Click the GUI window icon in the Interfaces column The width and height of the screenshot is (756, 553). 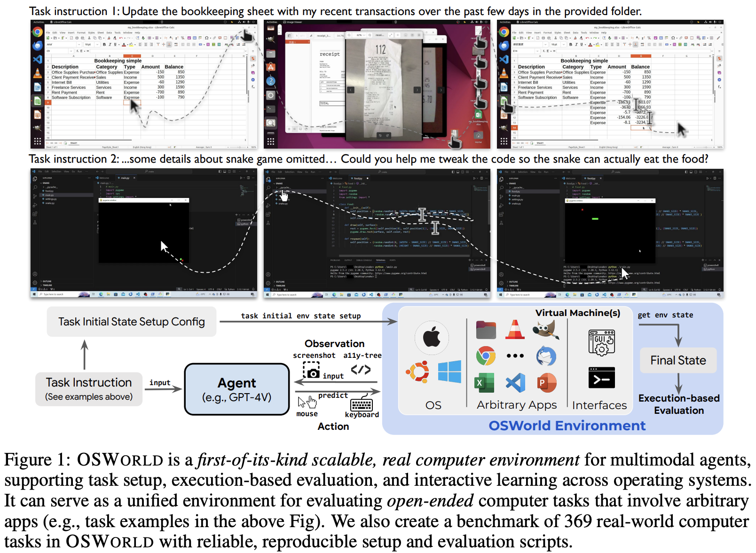click(601, 342)
